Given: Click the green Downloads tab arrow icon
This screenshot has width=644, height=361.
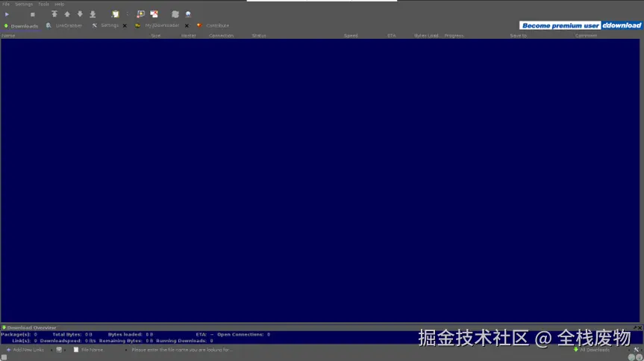Looking at the screenshot, I should tap(6, 26).
